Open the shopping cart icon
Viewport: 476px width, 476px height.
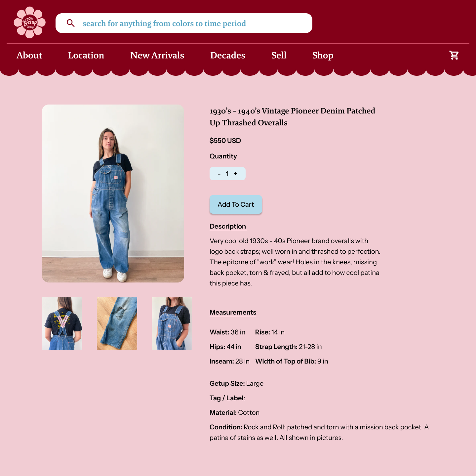tap(454, 55)
